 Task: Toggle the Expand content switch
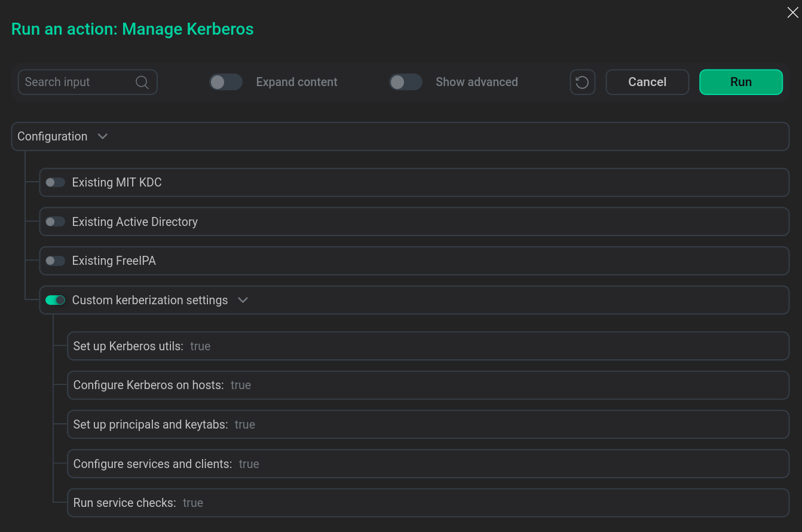point(226,82)
